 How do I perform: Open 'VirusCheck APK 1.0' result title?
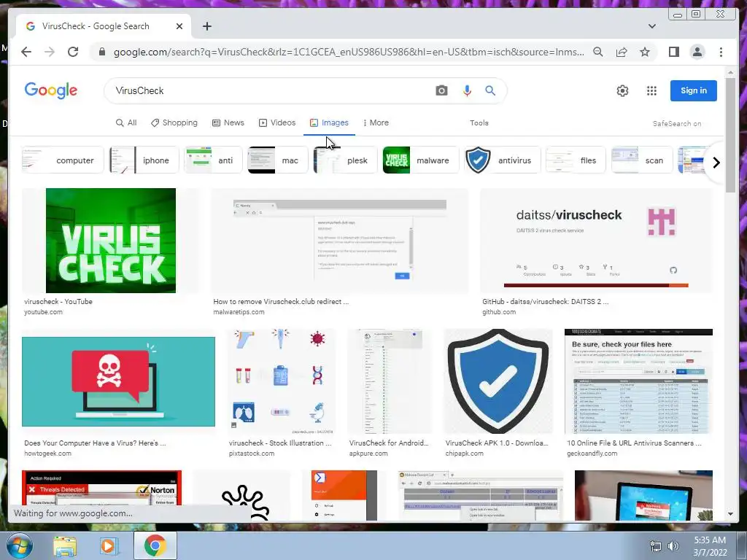(x=497, y=443)
